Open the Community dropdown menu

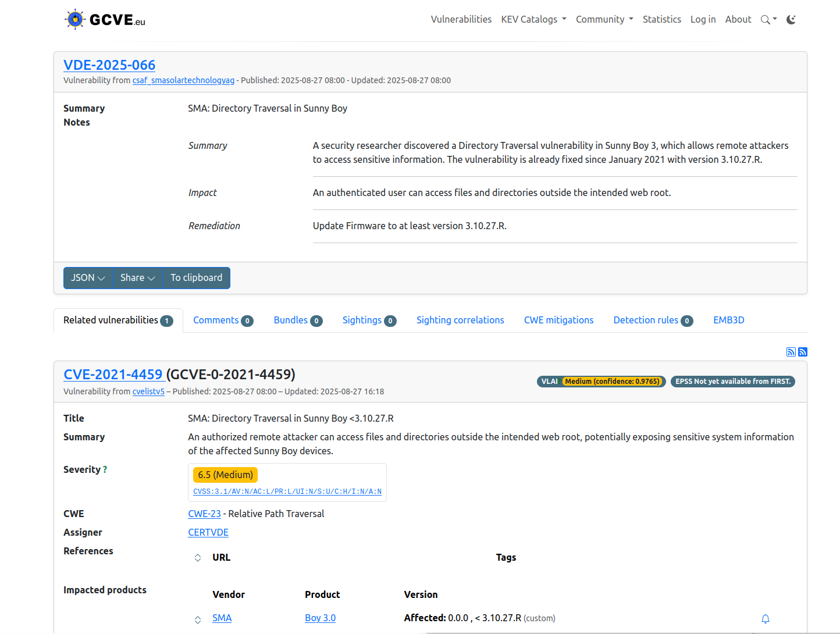[604, 20]
